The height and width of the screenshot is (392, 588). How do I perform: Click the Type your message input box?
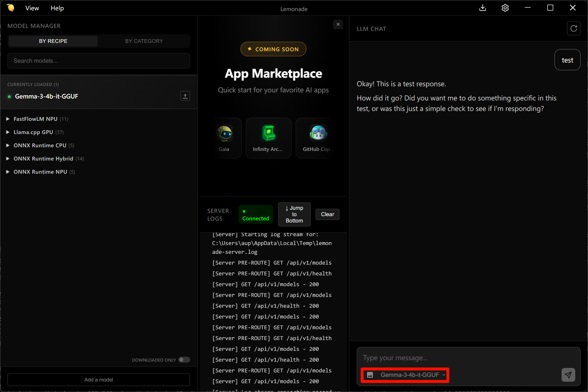(468, 358)
